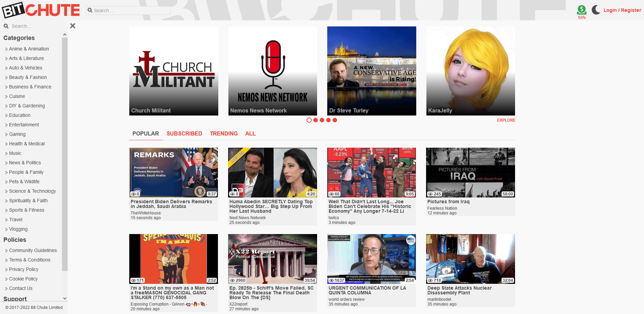Select second carousel dot

tap(315, 120)
